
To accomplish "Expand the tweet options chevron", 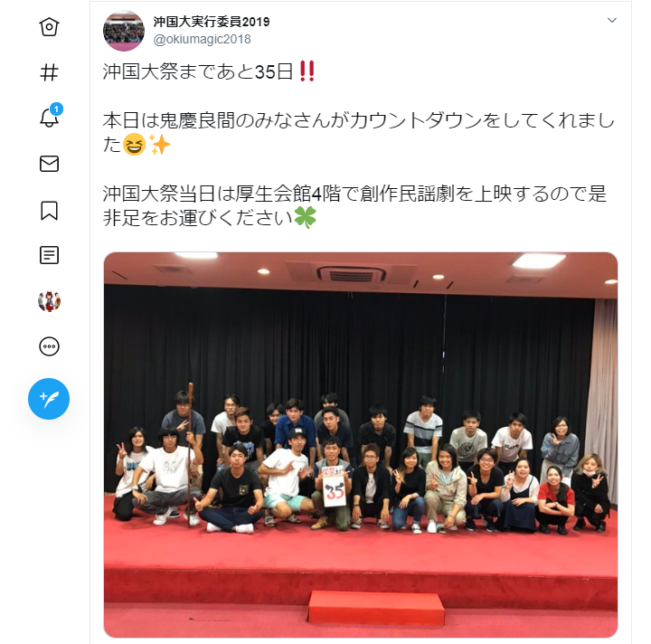I will click(611, 20).
